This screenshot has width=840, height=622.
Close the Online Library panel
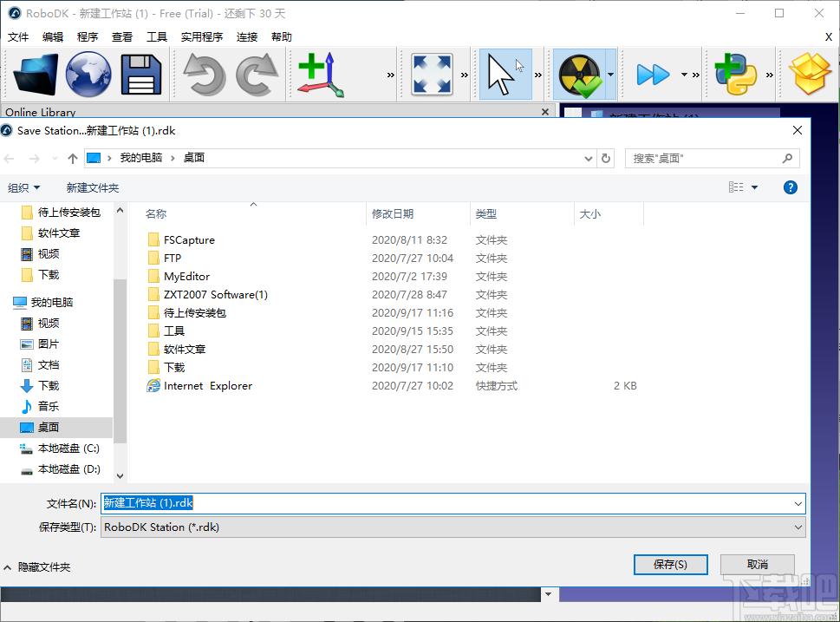click(545, 112)
